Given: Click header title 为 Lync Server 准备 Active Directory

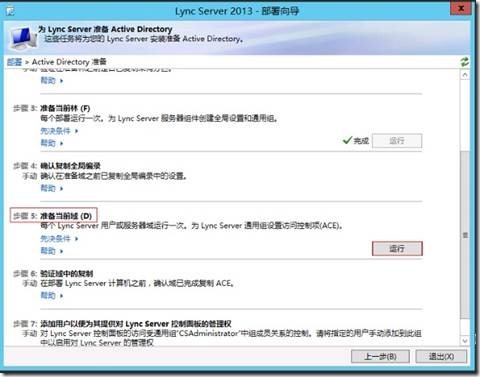Looking at the screenshot, I should coord(105,29).
